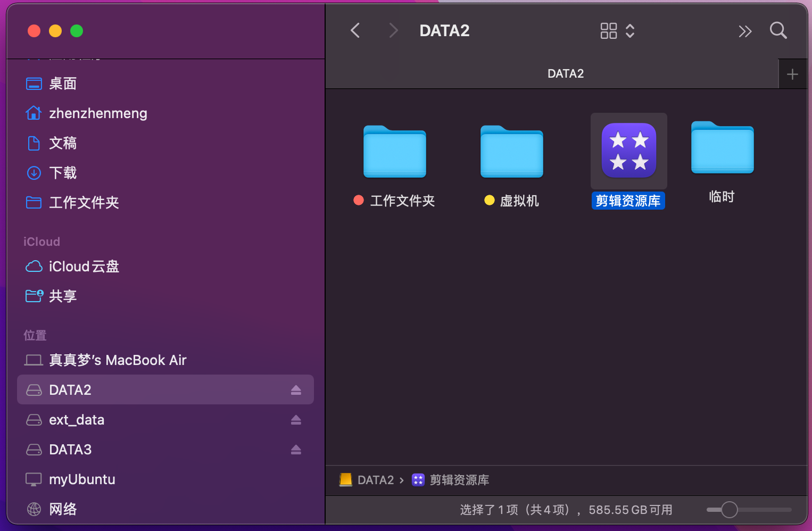Image resolution: width=812 pixels, height=531 pixels.
Task: Open the 临时 folder
Action: click(x=722, y=148)
